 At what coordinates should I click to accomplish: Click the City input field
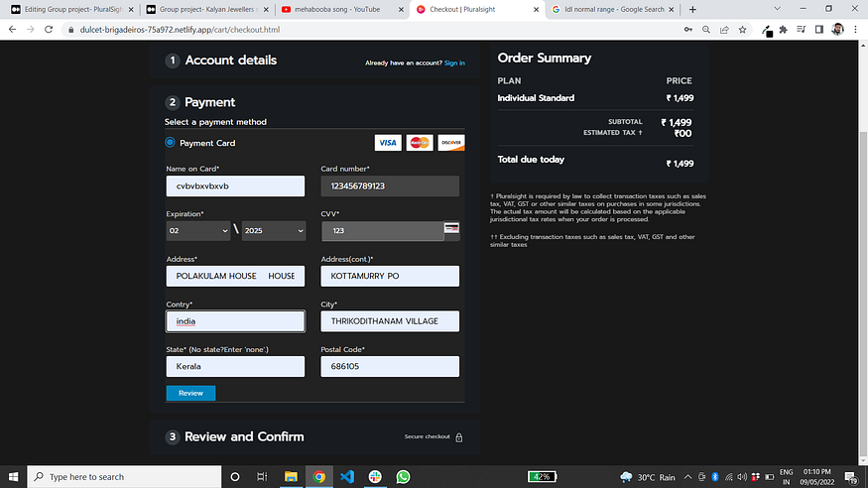tap(390, 321)
